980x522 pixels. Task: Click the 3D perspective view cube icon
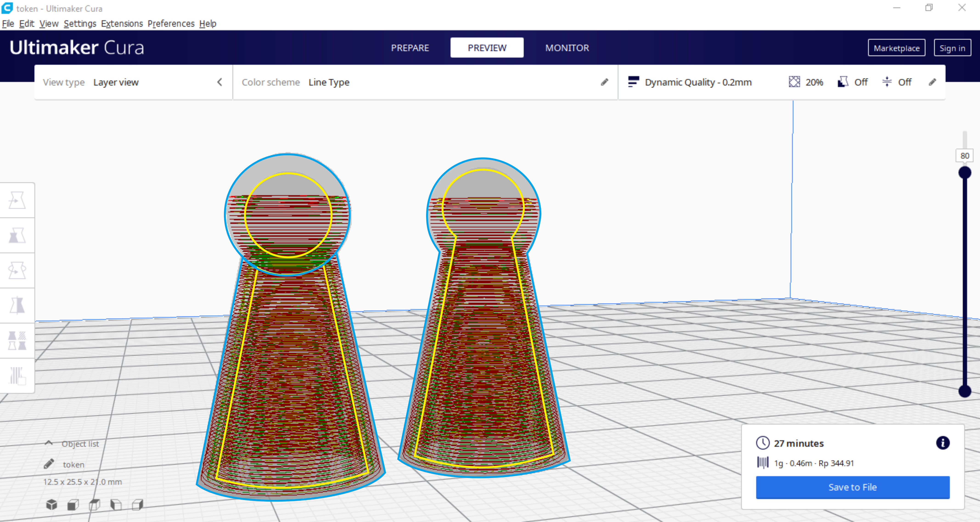tap(52, 505)
